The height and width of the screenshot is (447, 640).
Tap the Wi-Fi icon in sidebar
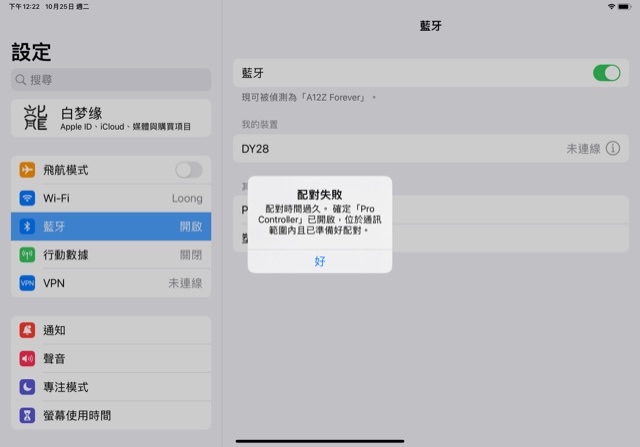coord(27,198)
